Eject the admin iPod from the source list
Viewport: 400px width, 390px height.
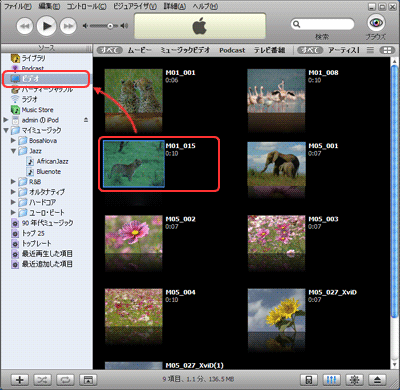click(x=86, y=120)
